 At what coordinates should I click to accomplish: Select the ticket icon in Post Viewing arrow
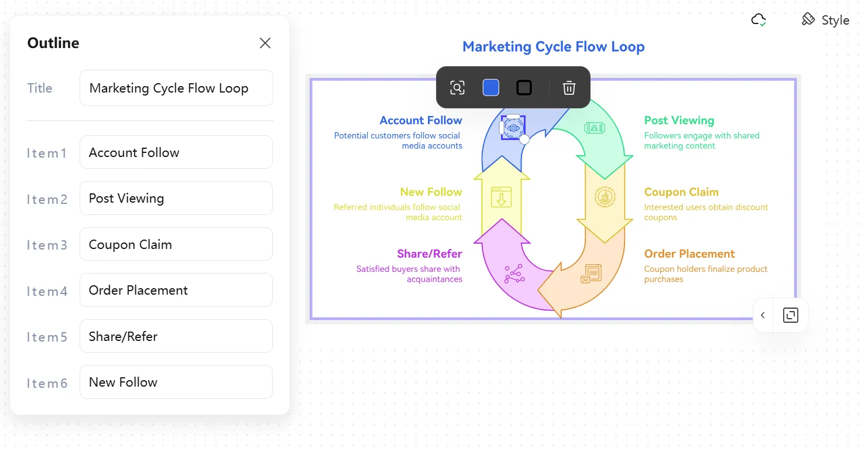[594, 128]
